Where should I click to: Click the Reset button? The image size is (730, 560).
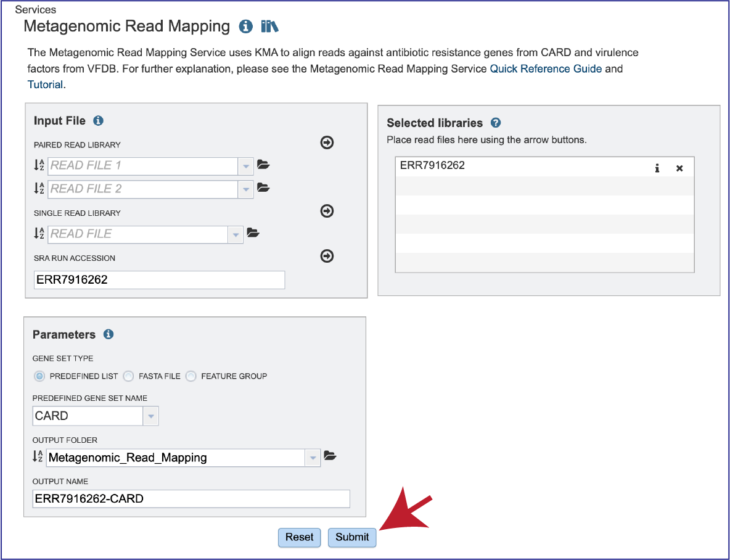pyautogui.click(x=300, y=537)
